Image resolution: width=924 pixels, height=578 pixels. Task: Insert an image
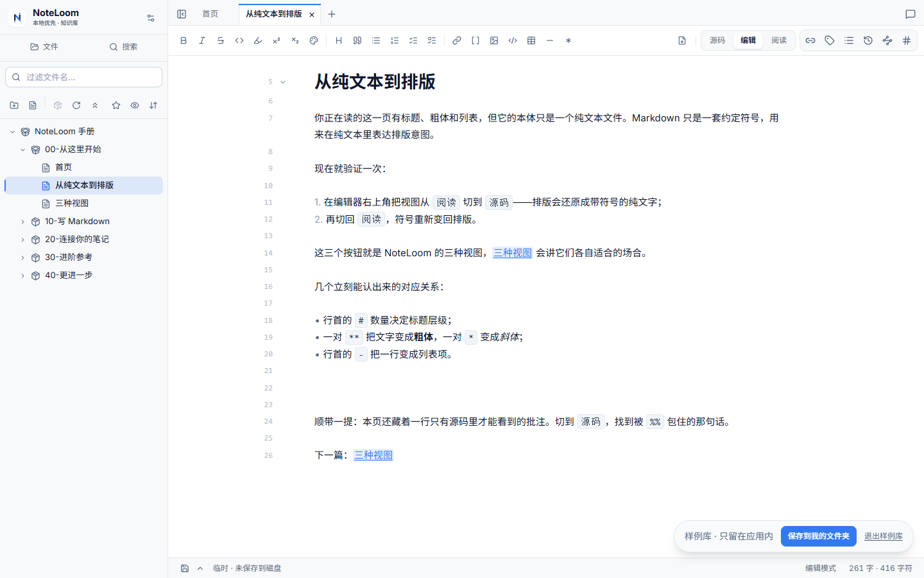pos(494,40)
